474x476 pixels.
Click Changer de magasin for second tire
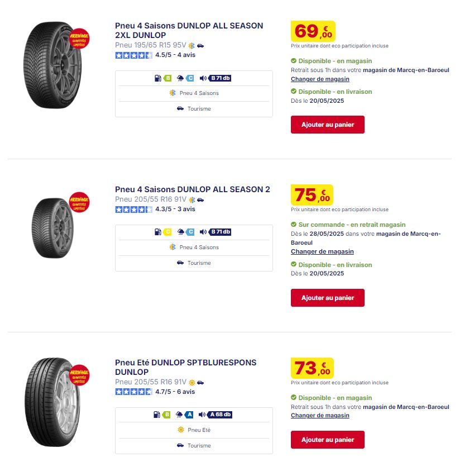[x=322, y=251]
